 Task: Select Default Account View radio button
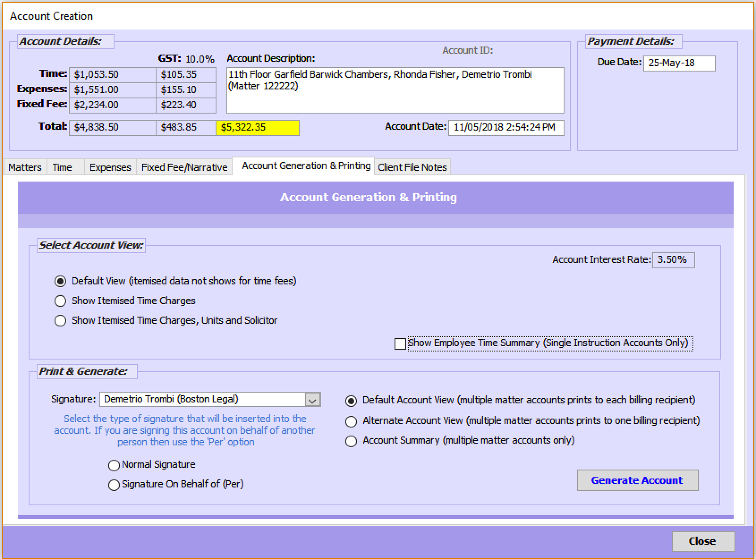click(351, 401)
